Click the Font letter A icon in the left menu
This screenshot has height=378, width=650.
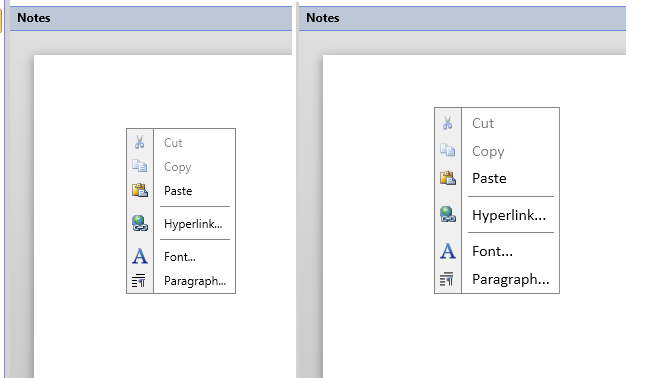coord(140,256)
